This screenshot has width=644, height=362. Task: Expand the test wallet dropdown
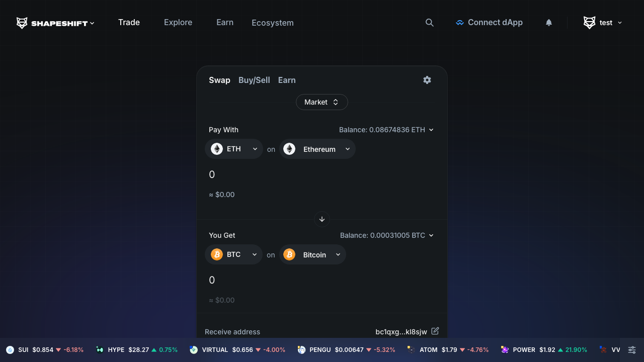[x=602, y=22]
